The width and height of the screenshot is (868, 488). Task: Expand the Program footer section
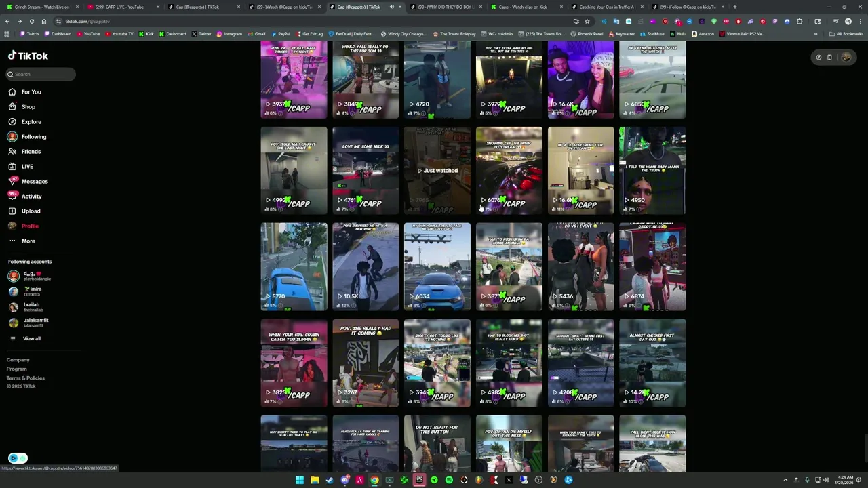coord(17,369)
